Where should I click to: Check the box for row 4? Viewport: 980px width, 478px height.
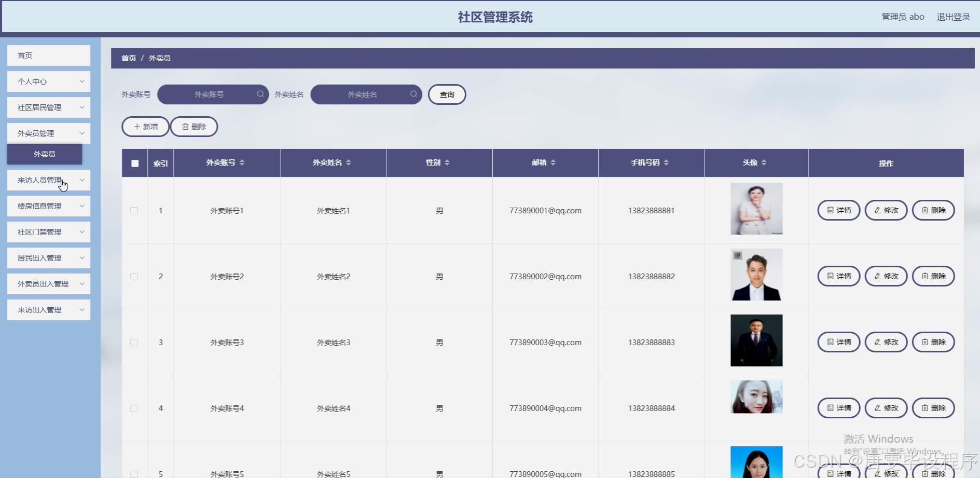(x=134, y=408)
